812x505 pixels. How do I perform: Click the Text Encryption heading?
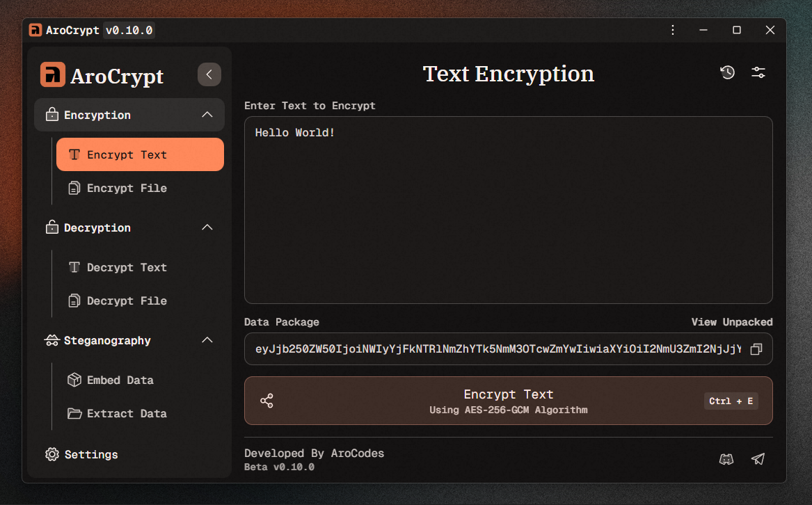[509, 74]
